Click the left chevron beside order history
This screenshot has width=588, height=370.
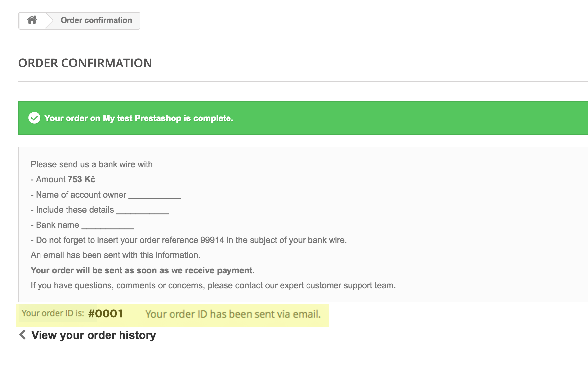tap(22, 335)
